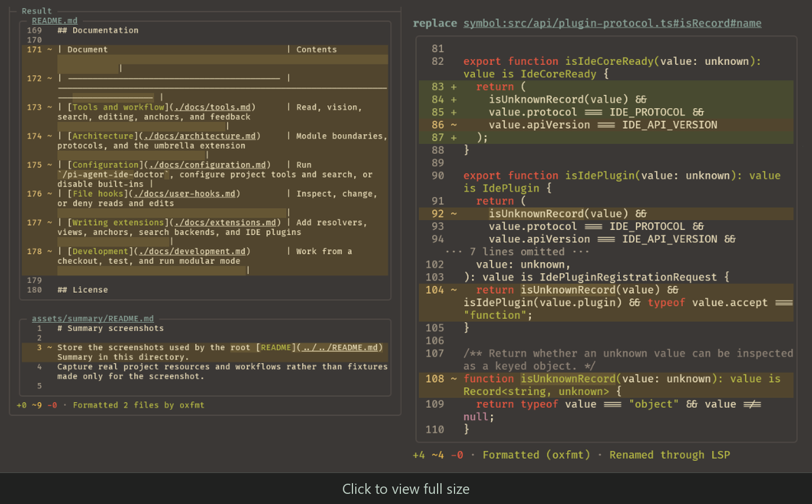The height and width of the screenshot is (504, 812).
Task: Follow the ../../README.md link in the summary file
Action: tap(340, 347)
